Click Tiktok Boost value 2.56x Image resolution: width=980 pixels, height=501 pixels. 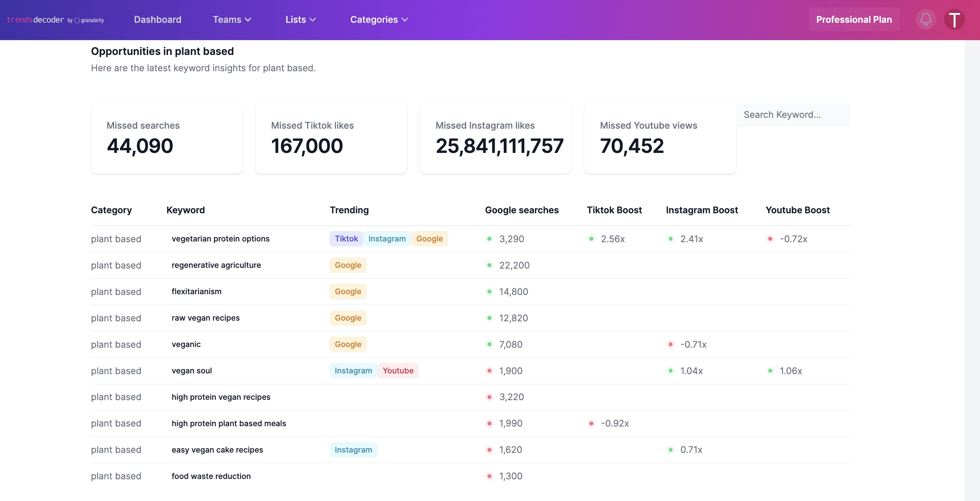coord(612,239)
